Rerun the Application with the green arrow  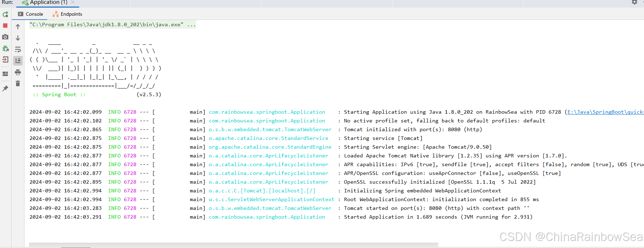[x=5, y=14]
